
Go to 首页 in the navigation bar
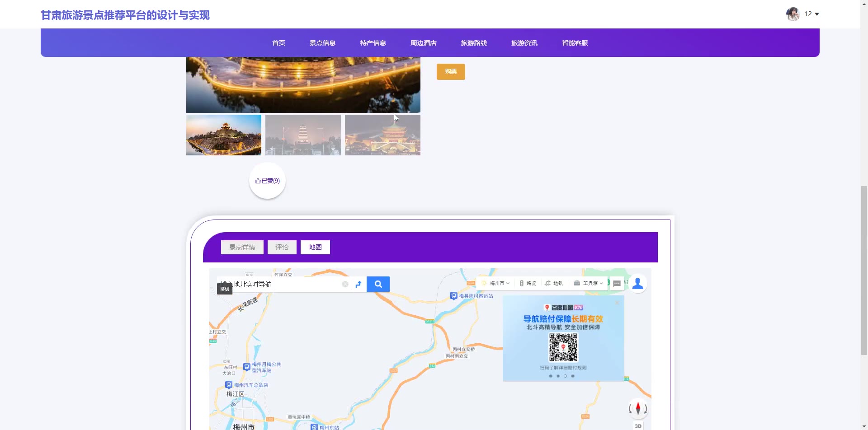[278, 43]
